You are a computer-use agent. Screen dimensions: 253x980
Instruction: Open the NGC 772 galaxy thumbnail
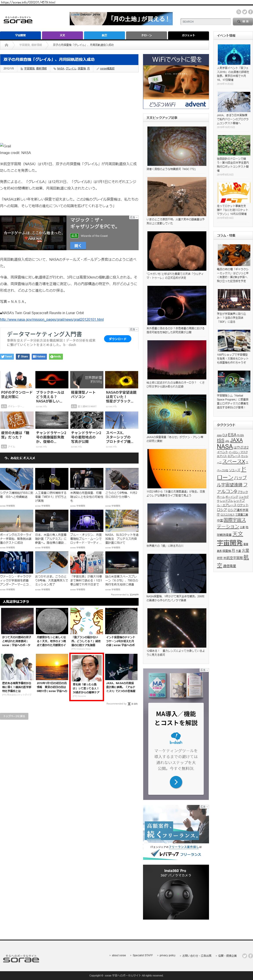176,146
